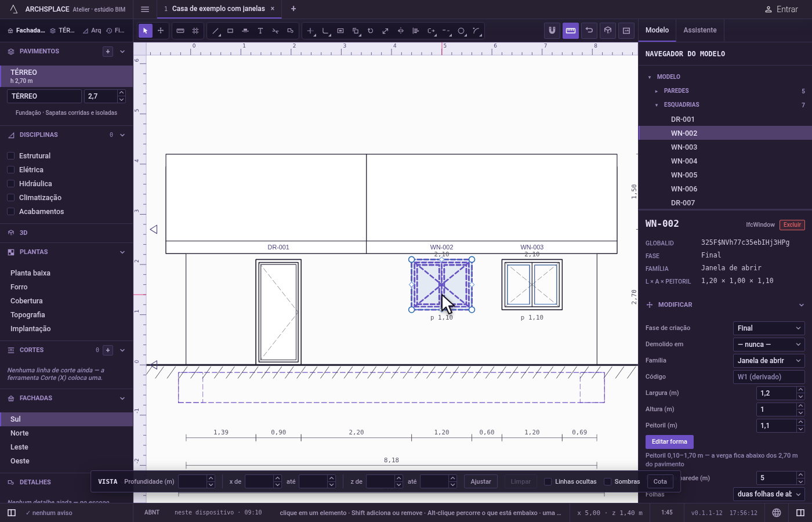Check the Hidráulica discipline

coord(10,184)
